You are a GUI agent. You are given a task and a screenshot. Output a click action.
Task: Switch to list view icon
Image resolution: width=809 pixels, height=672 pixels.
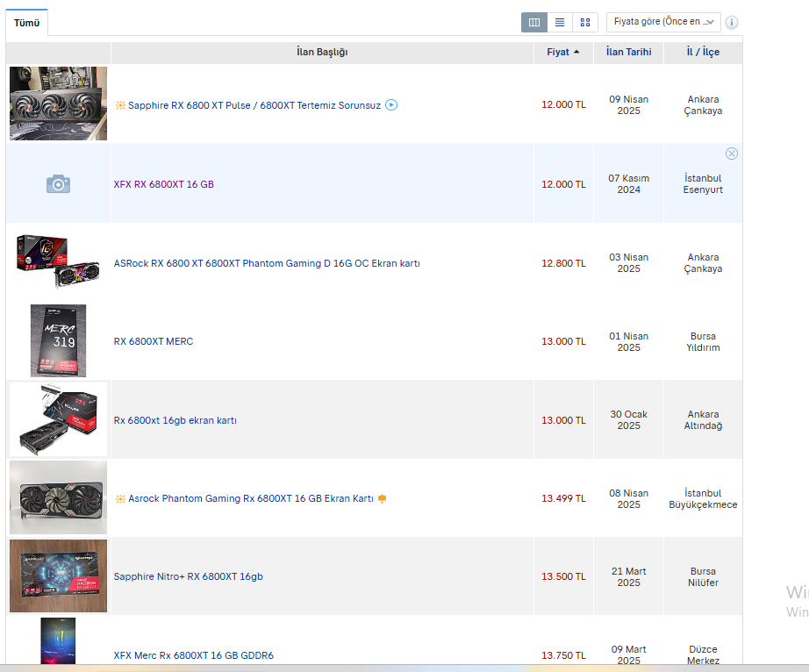click(560, 22)
